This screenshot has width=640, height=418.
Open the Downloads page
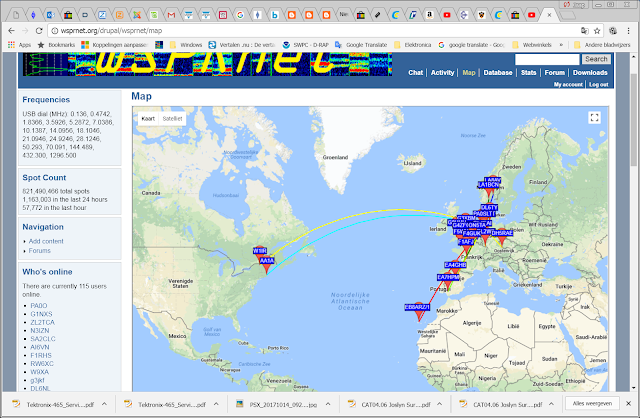tap(590, 73)
